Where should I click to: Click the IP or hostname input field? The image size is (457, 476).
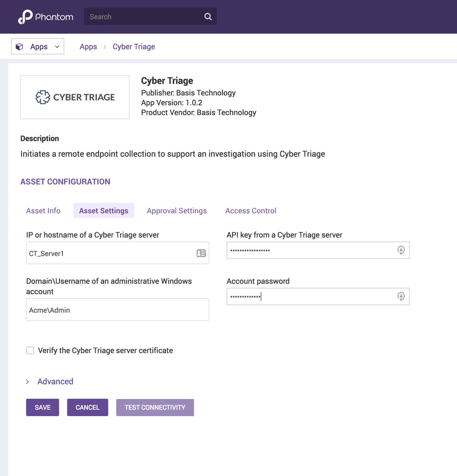pos(118,253)
